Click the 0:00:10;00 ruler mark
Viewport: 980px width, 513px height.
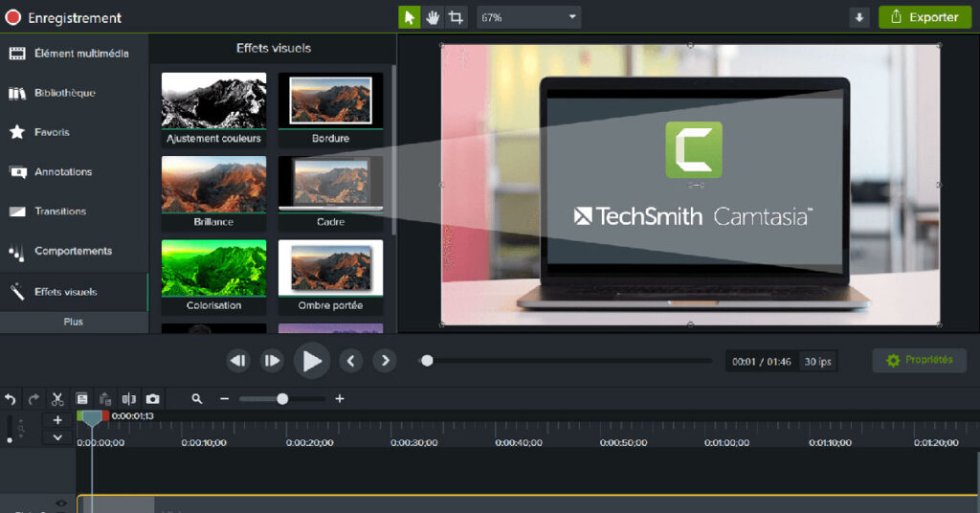[x=204, y=442]
